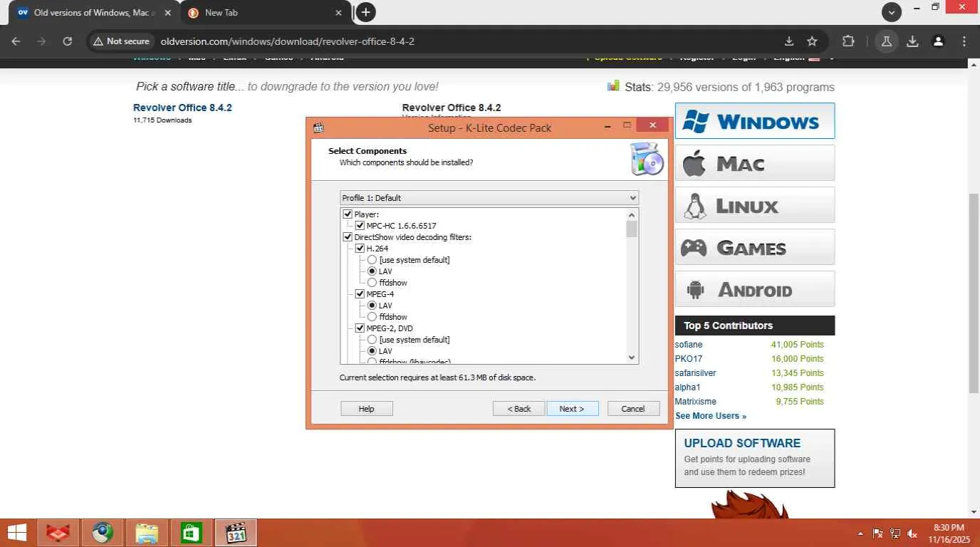Uncheck the Player checkbox

(x=348, y=214)
